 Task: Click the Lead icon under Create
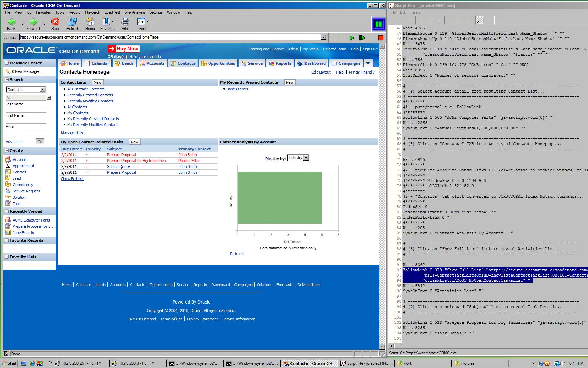point(8,178)
